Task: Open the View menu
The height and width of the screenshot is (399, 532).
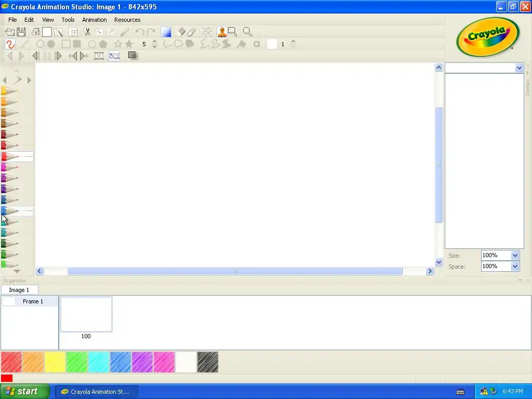Action: coord(48,20)
